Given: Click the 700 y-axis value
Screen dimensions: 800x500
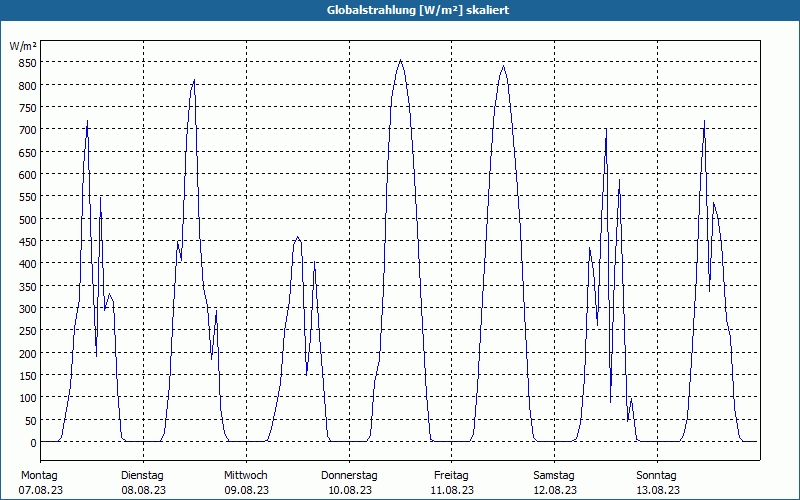Looking at the screenshot, I should click(x=27, y=130).
